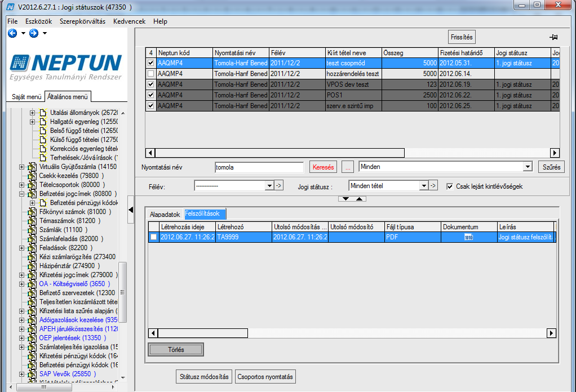Click the Virtuális Gyűjtőszámla menu icon
This screenshot has width=576, height=392.
pos(32,167)
